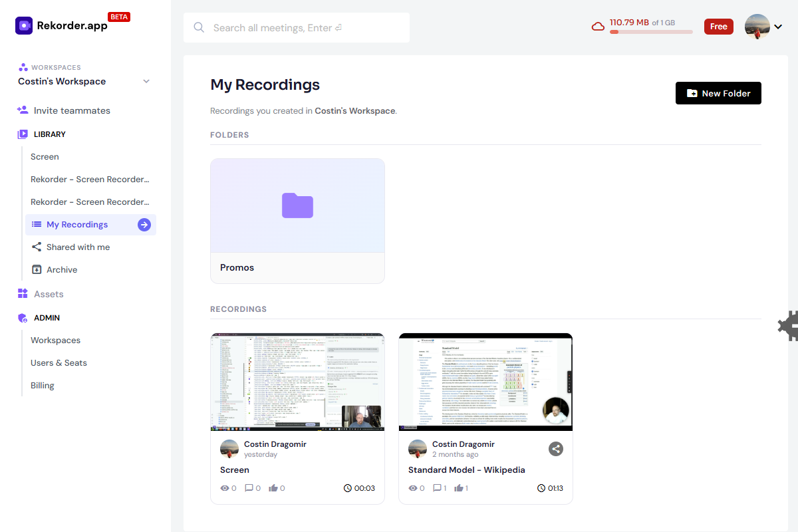The image size is (798, 532).
Task: Click the My Recordings list icon
Action: (x=37, y=225)
